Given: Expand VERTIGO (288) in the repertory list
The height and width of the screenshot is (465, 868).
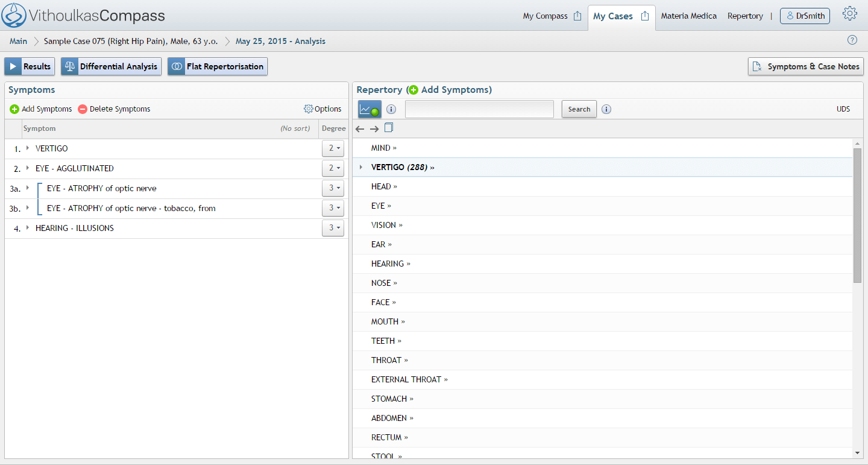Looking at the screenshot, I should pyautogui.click(x=361, y=167).
